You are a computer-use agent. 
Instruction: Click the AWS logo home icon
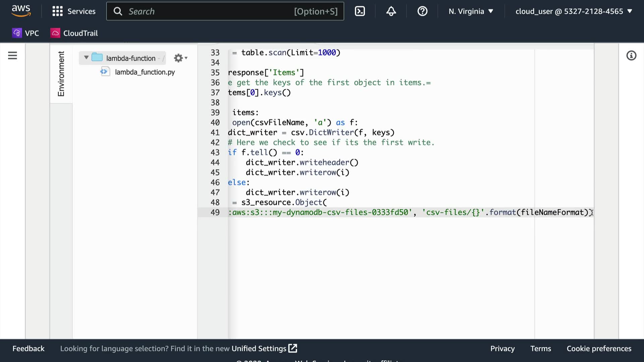click(21, 11)
